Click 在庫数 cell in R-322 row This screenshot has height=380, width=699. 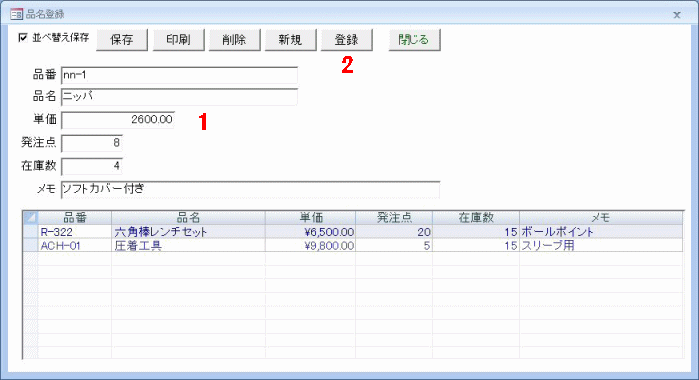(476, 232)
